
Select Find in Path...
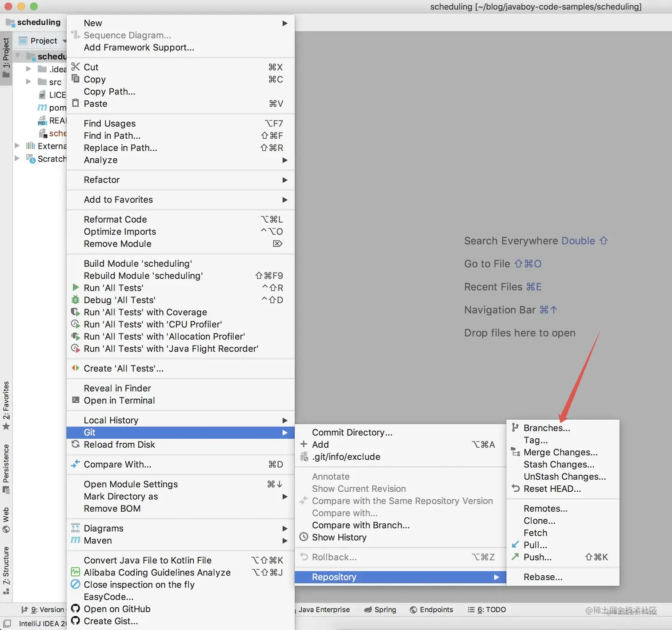pyautogui.click(x=180, y=136)
